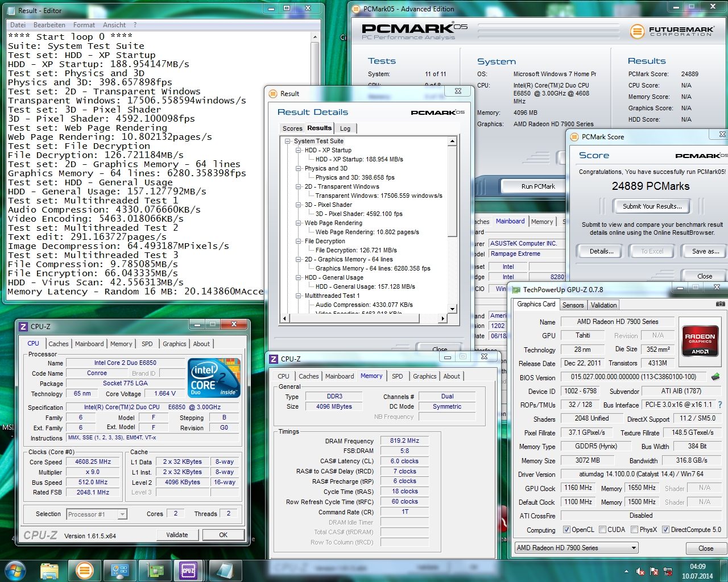Open the Ansicht menu in the editor
The image size is (728, 582).
pos(114,25)
